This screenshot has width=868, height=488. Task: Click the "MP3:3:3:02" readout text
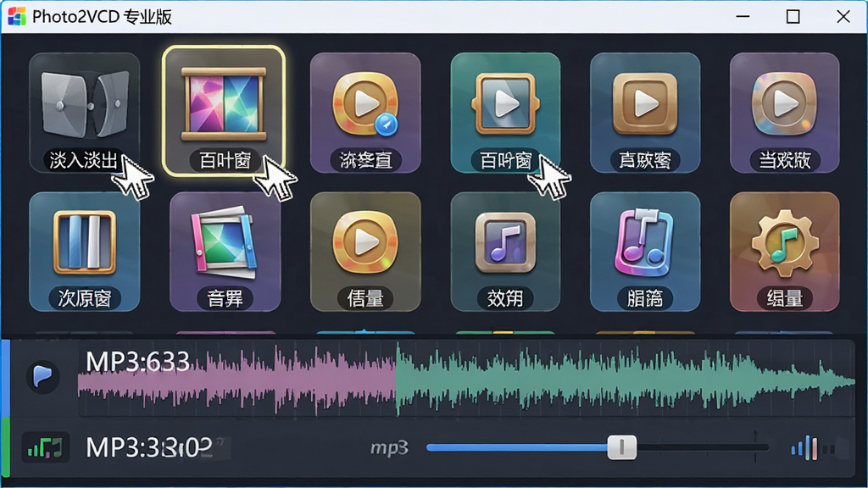149,447
